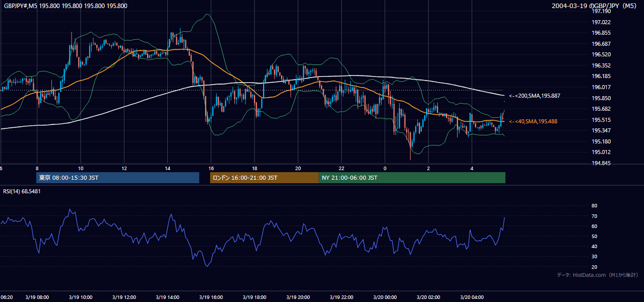644x302 pixels.
Task: Click the RSI(14) 68.5481 indicator label
Action: coord(22,191)
